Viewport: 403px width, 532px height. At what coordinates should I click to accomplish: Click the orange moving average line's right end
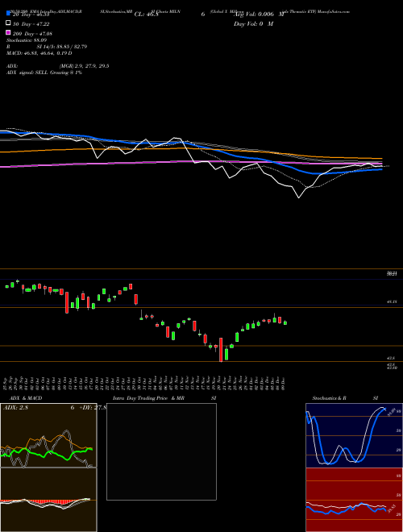click(x=380, y=159)
